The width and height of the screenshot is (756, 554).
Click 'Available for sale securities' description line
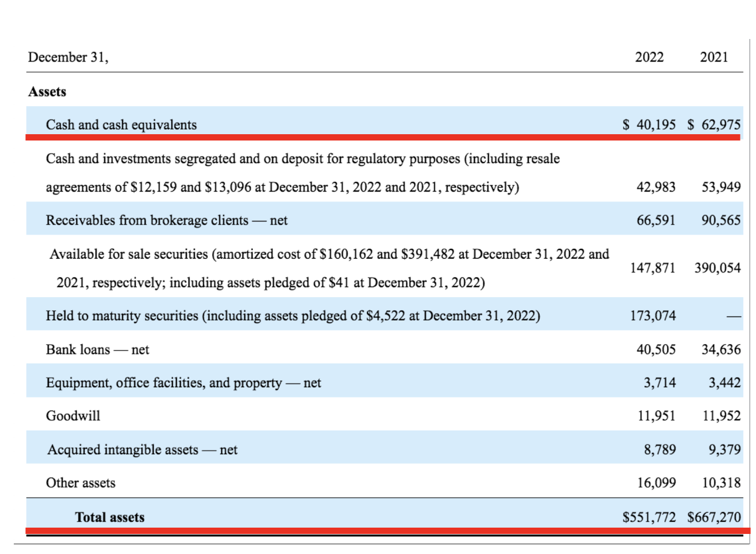pos(329,254)
